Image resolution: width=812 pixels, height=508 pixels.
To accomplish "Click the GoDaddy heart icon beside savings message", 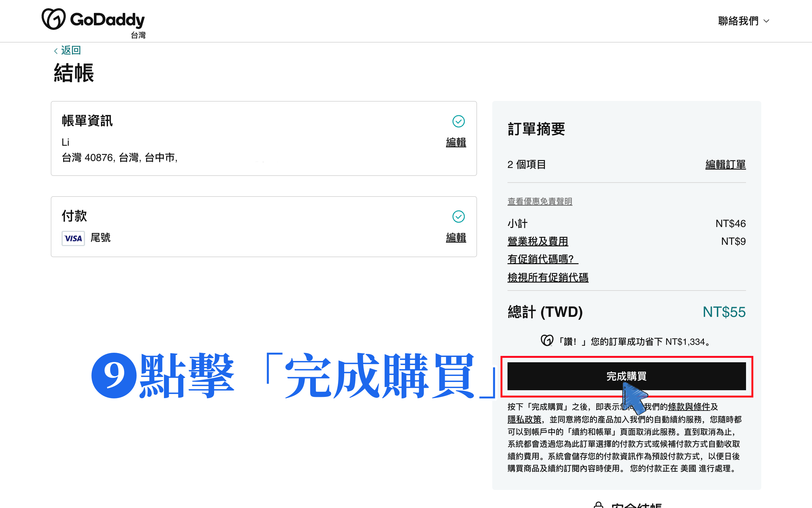I will [x=547, y=341].
